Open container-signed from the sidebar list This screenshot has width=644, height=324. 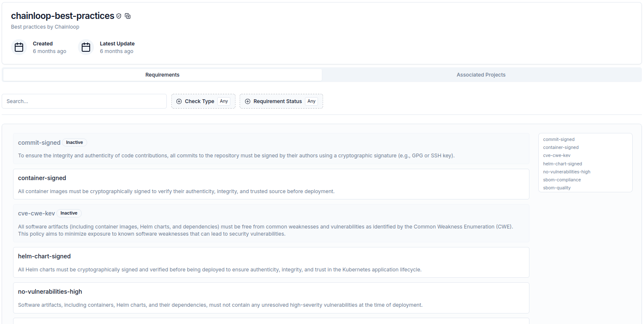pyautogui.click(x=561, y=147)
